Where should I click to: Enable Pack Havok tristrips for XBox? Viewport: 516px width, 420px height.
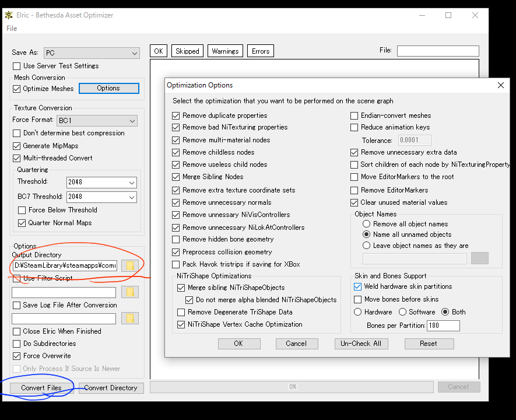point(176,265)
